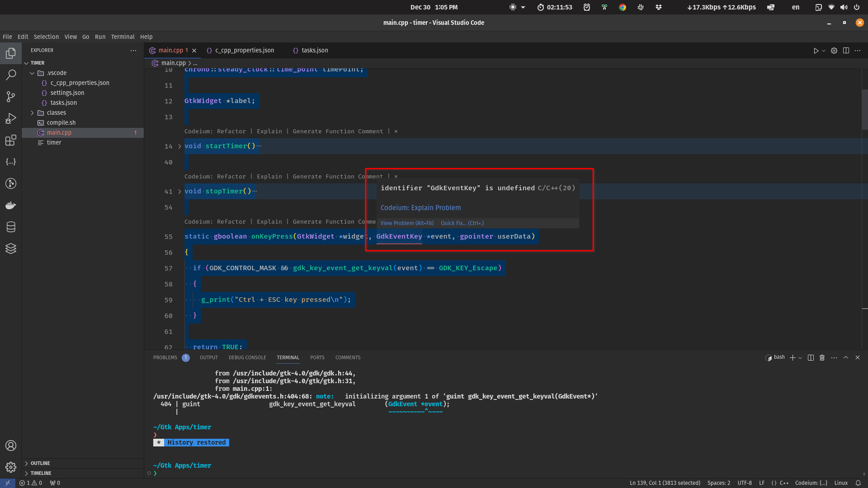This screenshot has width=868, height=488.
Task: Open the Search view
Action: point(11,75)
